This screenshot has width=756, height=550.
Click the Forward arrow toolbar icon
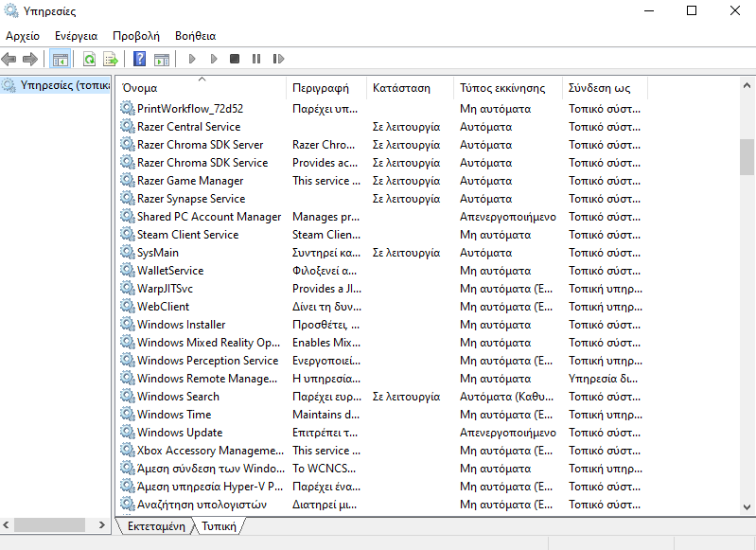[x=30, y=60]
